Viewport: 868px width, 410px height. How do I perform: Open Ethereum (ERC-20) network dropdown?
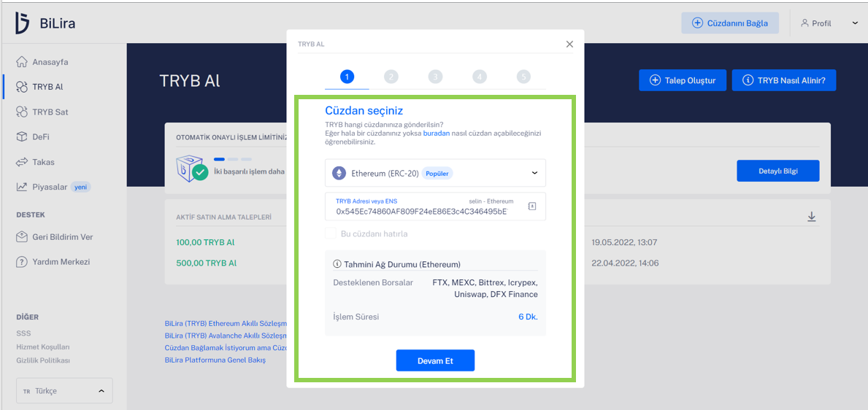[435, 173]
